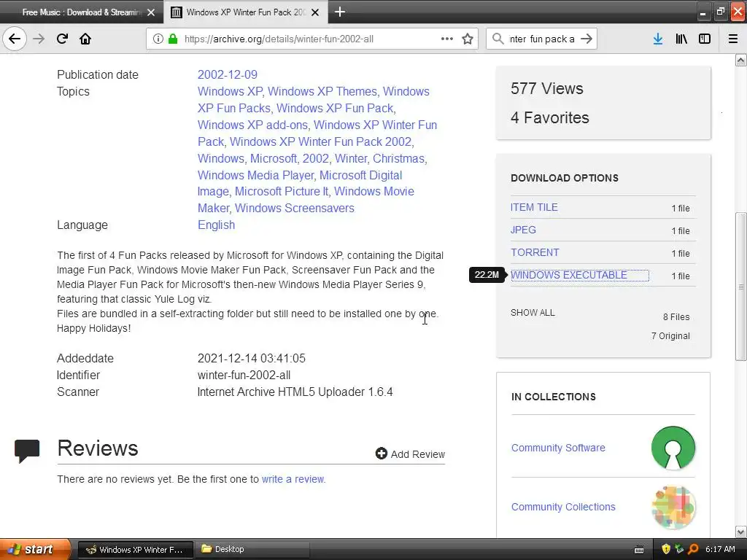This screenshot has width=747, height=560.
Task: Click the safely remove hardware tray icon
Action: coord(679,549)
